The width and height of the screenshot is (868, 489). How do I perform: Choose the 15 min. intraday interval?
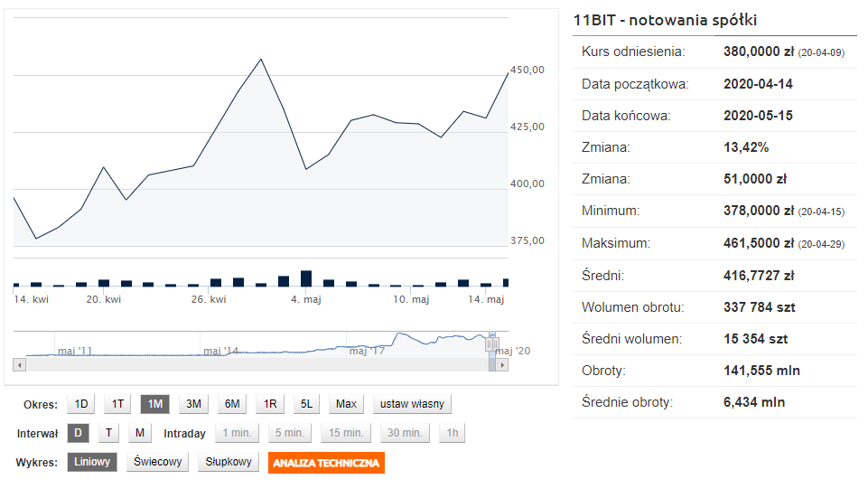(x=346, y=433)
